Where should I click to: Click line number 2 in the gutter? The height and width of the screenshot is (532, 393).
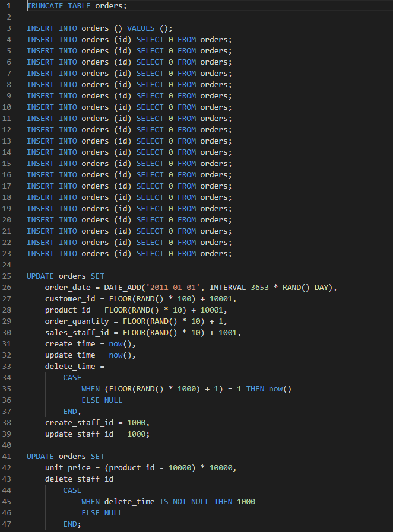pos(9,17)
